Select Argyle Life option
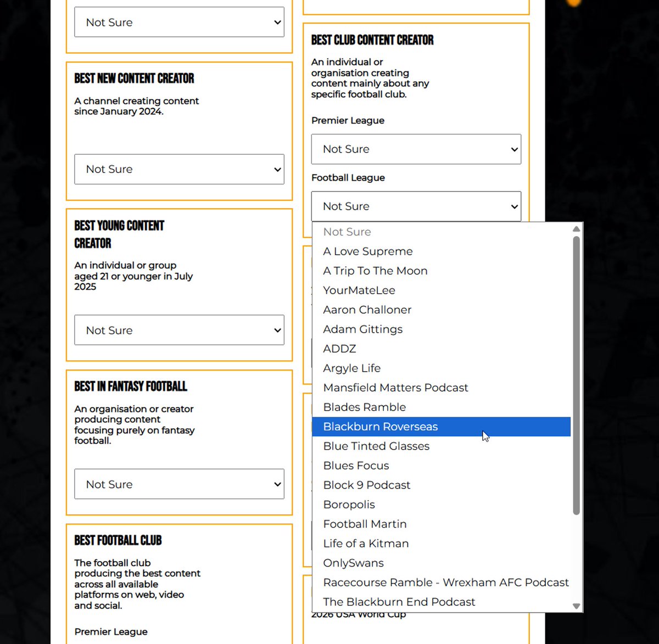The width and height of the screenshot is (659, 644). [442, 368]
